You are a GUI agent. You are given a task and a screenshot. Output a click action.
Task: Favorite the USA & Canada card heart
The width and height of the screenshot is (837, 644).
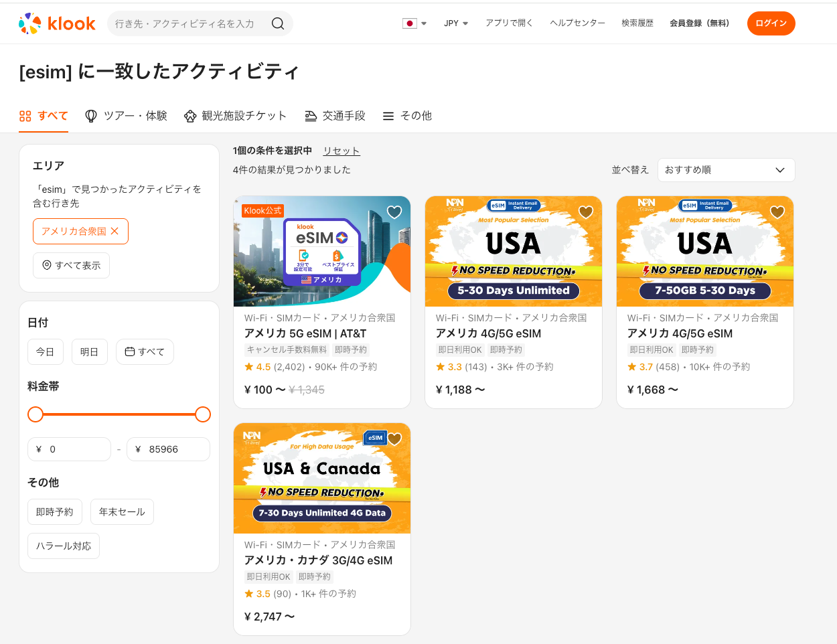point(394,439)
